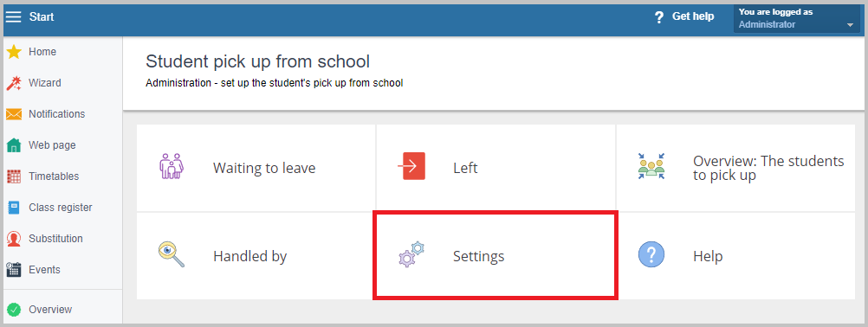Open the Events calendar icon
868x327 pixels.
click(x=14, y=270)
